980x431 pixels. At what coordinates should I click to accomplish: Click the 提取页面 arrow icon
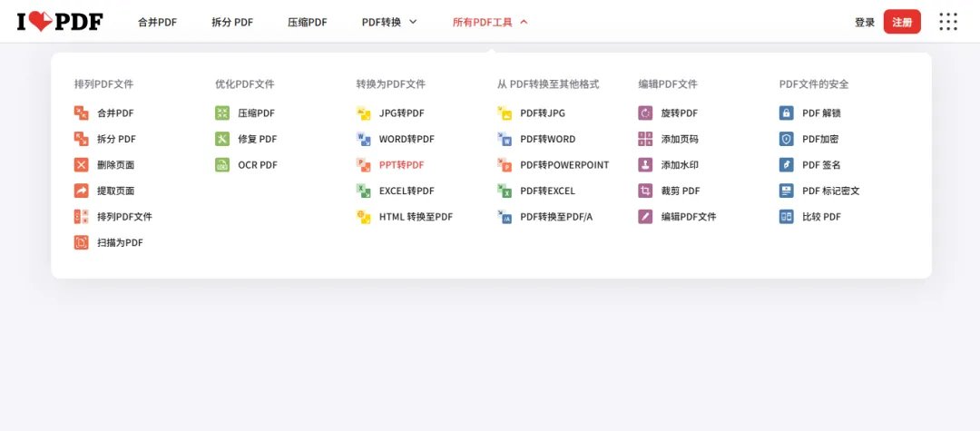pyautogui.click(x=82, y=191)
